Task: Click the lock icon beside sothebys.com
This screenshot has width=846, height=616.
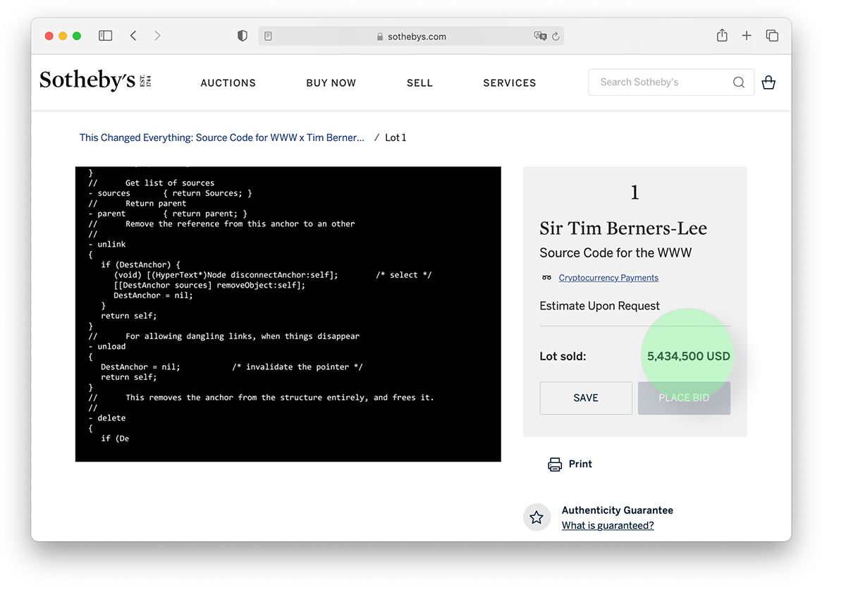Action: click(380, 37)
